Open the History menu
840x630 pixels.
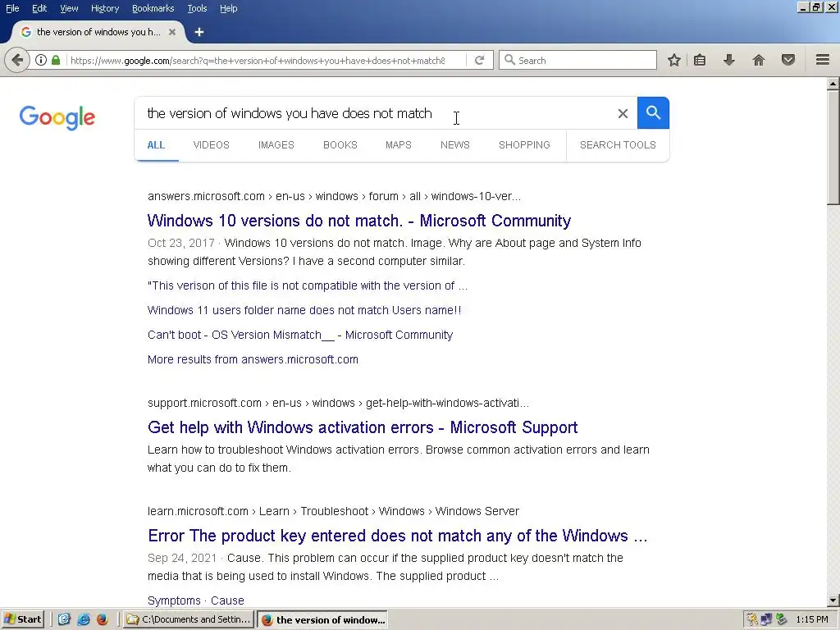point(105,8)
